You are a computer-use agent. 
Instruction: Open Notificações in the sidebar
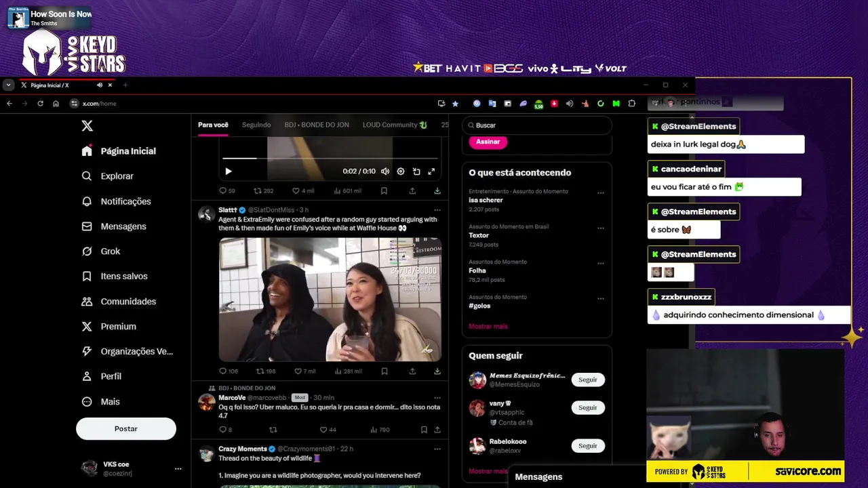click(116, 201)
